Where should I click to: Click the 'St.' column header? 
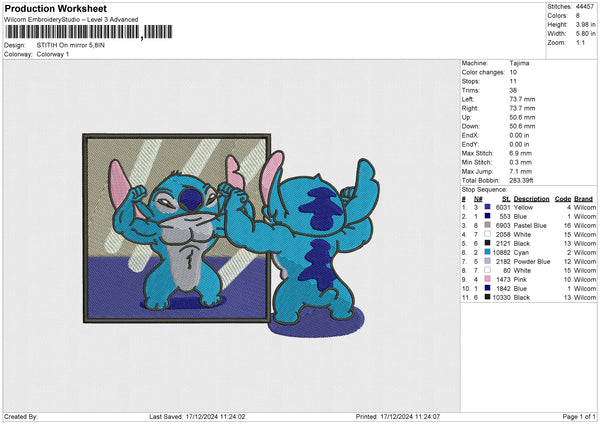(506, 199)
